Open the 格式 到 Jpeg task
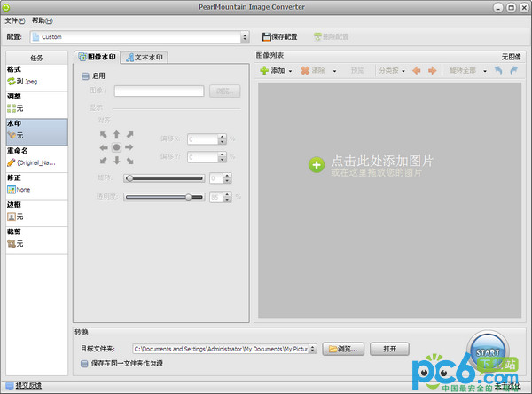Screen dimensions: 532x394 click(x=36, y=78)
